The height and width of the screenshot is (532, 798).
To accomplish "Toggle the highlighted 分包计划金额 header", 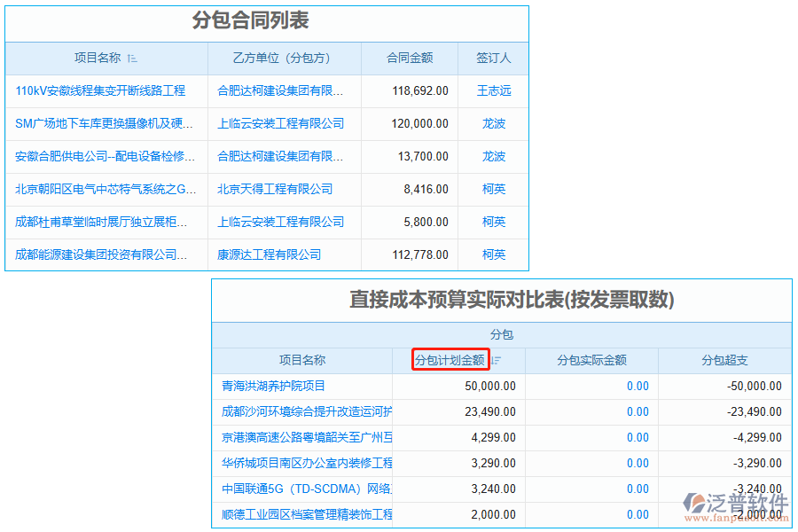I will 451,360.
